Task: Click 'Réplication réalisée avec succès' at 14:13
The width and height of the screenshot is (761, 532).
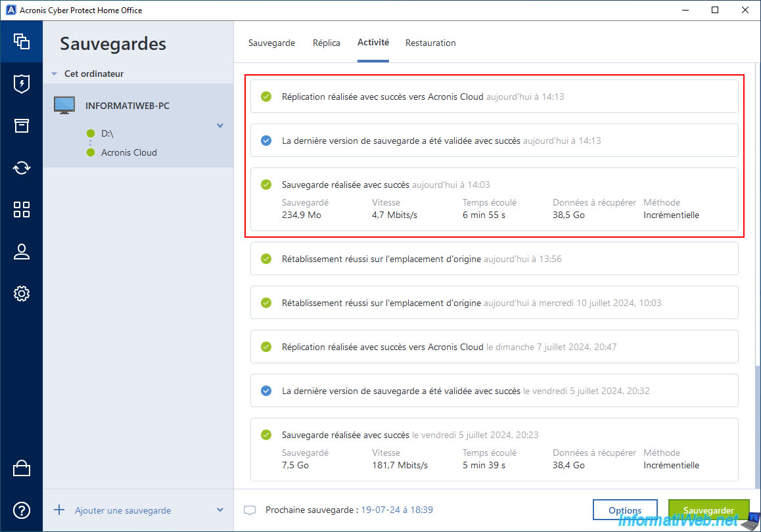Action: tap(494, 97)
